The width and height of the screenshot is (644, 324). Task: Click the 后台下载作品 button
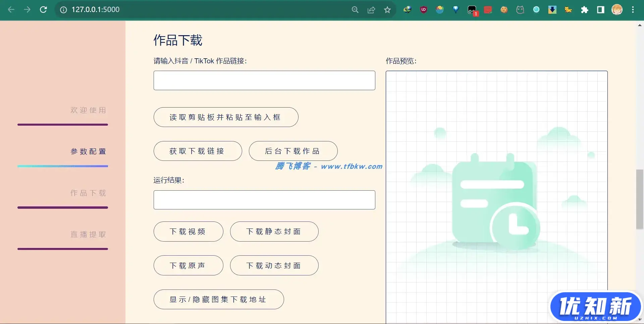(293, 151)
